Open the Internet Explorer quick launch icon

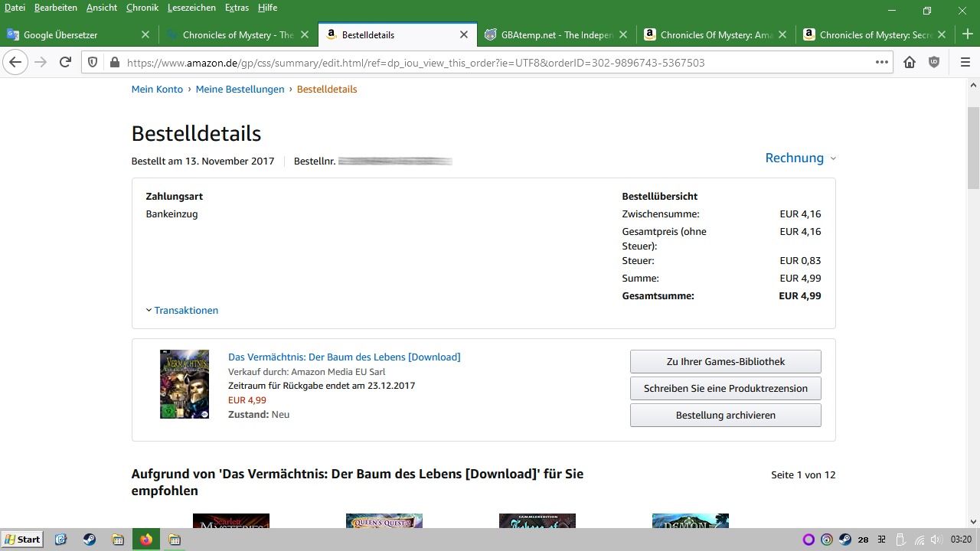61,540
